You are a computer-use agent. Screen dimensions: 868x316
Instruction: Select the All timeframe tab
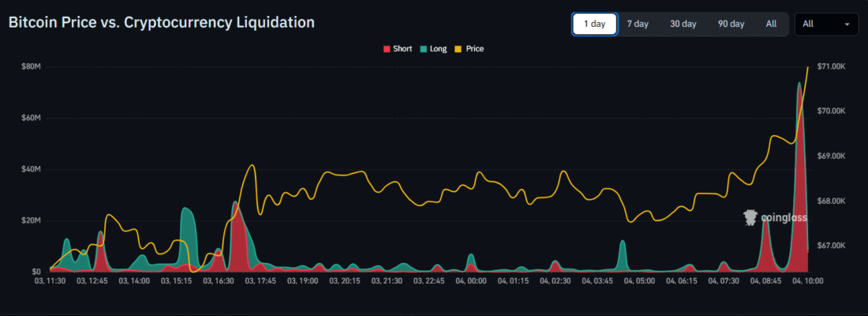click(x=771, y=24)
